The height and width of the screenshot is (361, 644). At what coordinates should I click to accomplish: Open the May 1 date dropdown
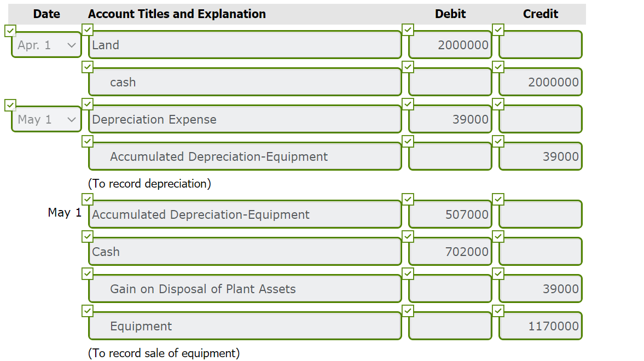46,119
